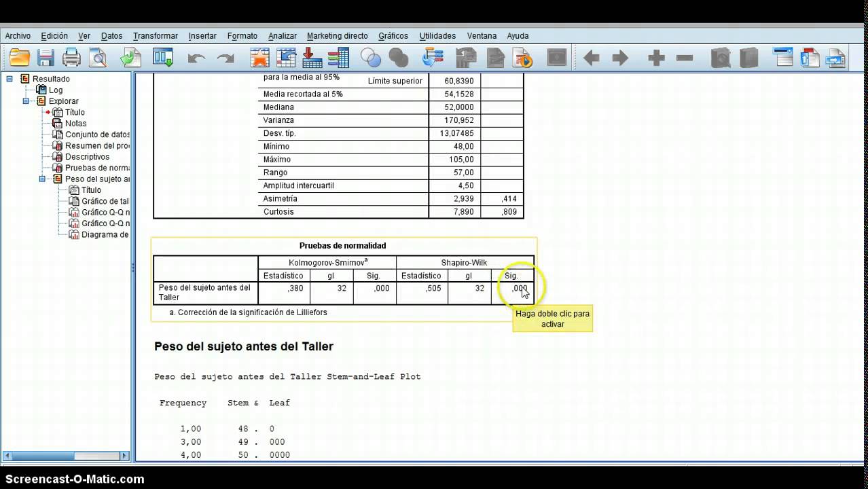Click the Go to variable icon
This screenshot has width=868, height=489.
click(312, 58)
